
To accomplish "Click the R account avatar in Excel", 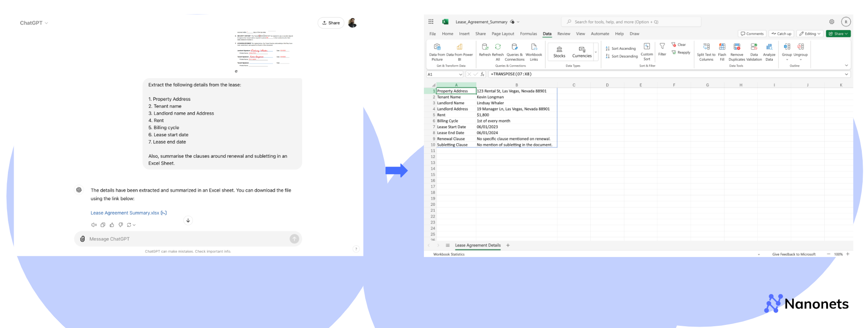I will point(846,22).
